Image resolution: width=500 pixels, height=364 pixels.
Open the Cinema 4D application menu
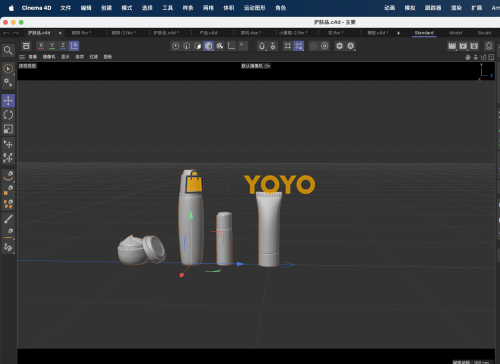(x=36, y=8)
